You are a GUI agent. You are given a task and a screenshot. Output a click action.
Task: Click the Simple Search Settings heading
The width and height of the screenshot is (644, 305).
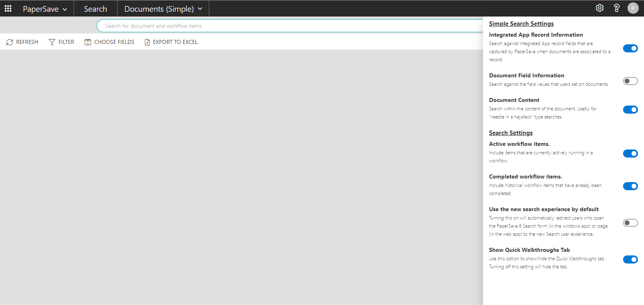(x=521, y=24)
